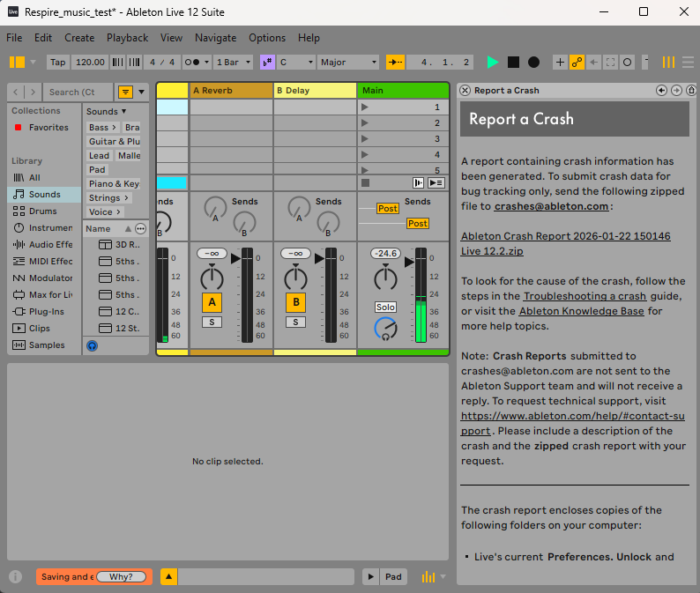Open the File menu
The width and height of the screenshot is (700, 593).
click(14, 38)
